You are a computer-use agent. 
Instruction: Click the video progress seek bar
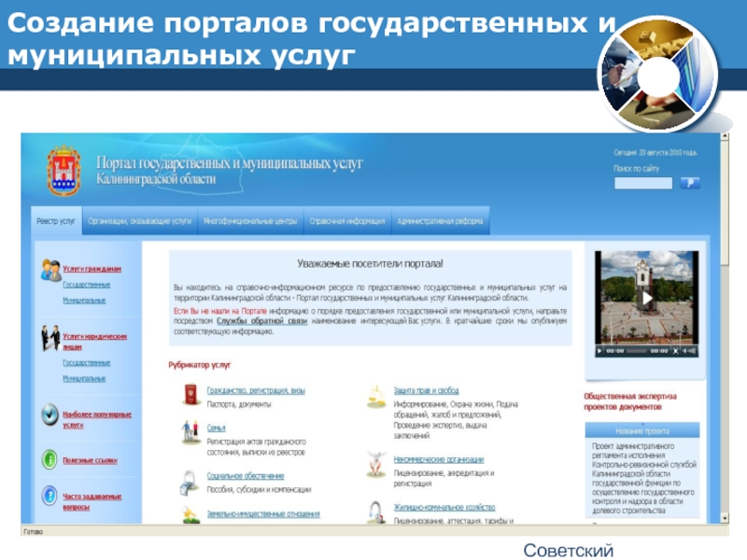click(x=637, y=351)
